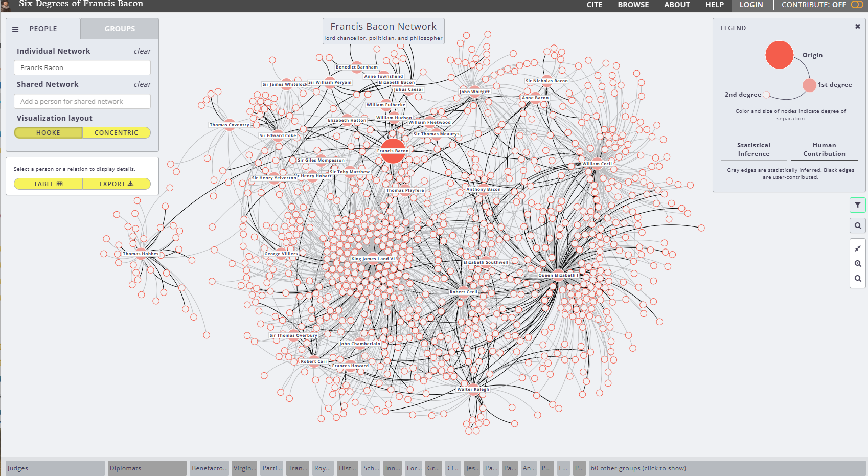Select the Thomas Playfere node
Screen dimensions: 868x476
pos(405,190)
